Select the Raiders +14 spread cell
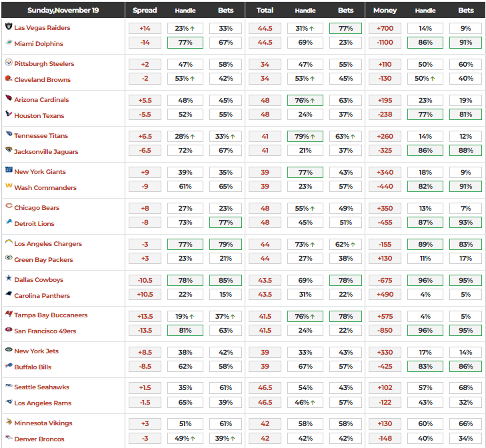This screenshot has height=448, width=486. click(x=145, y=28)
